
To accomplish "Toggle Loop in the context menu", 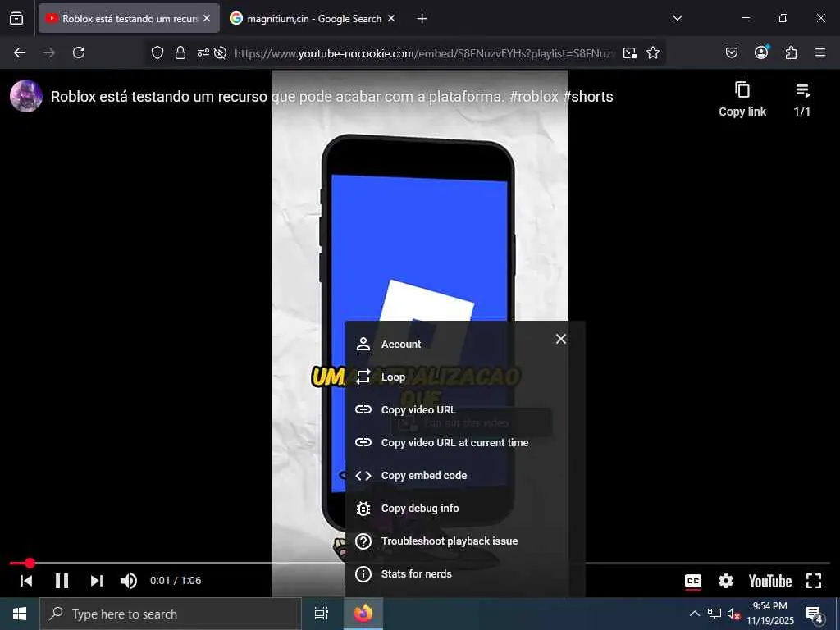I will (x=465, y=377).
